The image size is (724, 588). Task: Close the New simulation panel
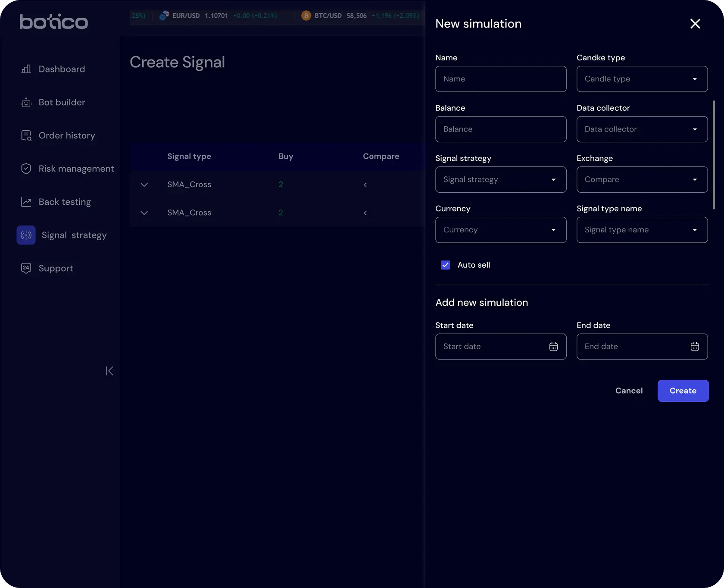click(695, 24)
